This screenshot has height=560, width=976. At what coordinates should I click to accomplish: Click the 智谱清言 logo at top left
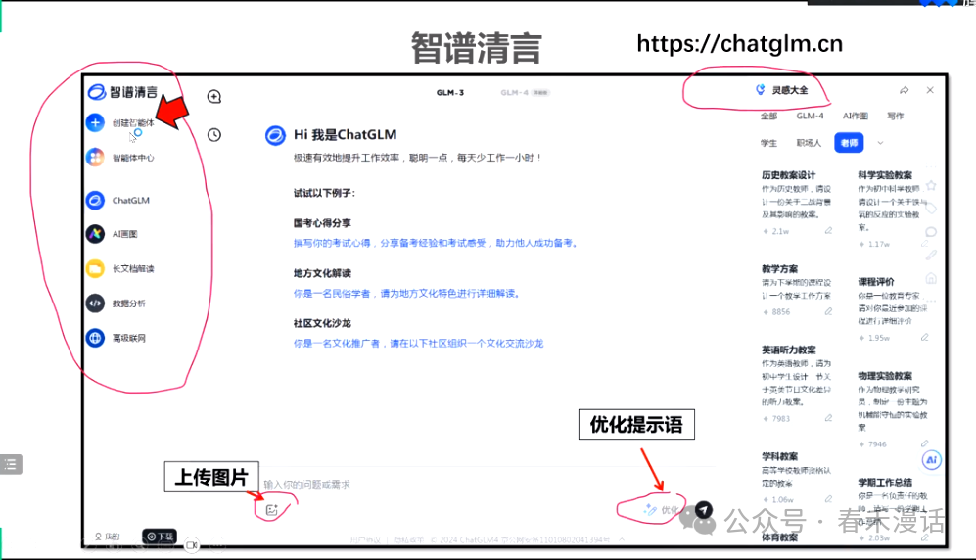pos(122,92)
